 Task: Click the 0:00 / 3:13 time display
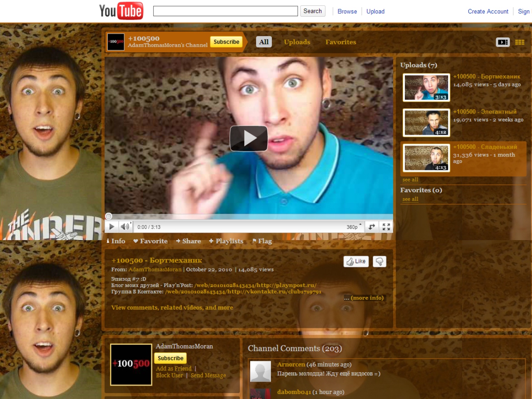coord(149,227)
